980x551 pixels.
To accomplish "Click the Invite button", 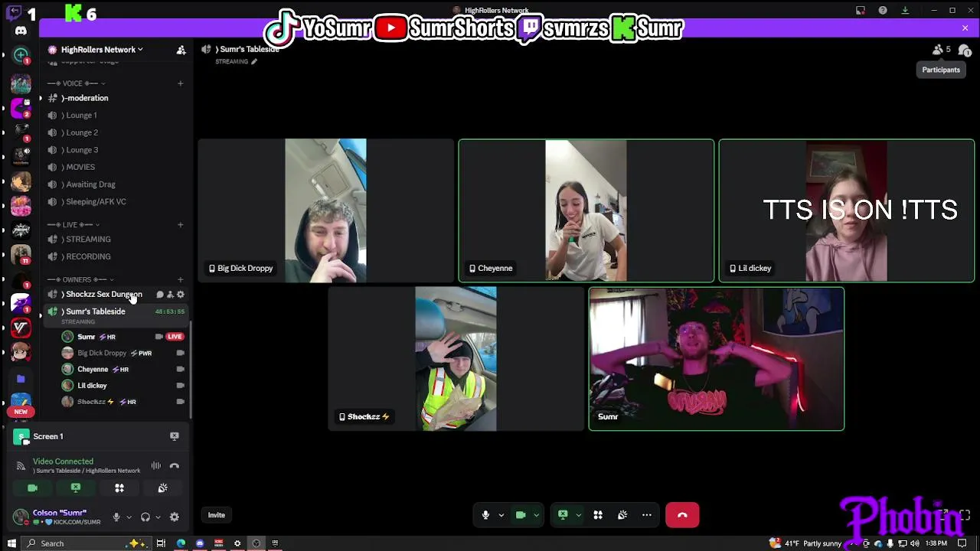I will pos(217,515).
